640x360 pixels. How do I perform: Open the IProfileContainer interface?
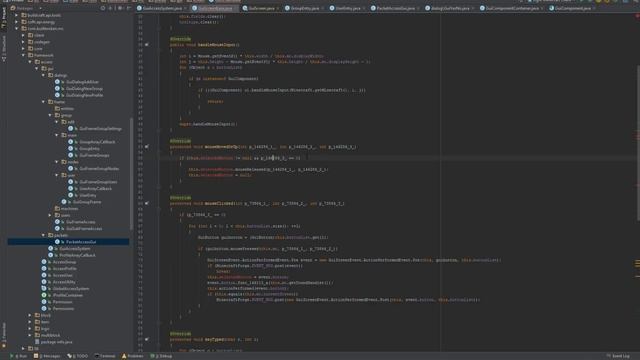[x=67, y=295]
